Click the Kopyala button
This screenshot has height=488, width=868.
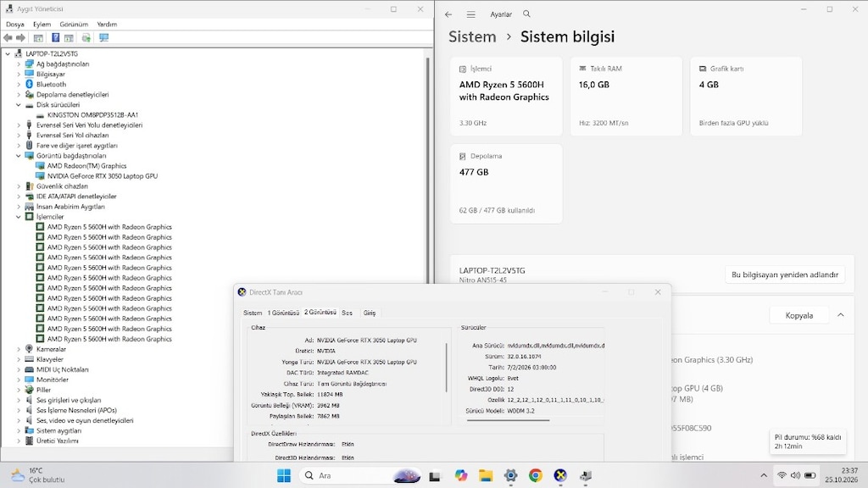[798, 315]
